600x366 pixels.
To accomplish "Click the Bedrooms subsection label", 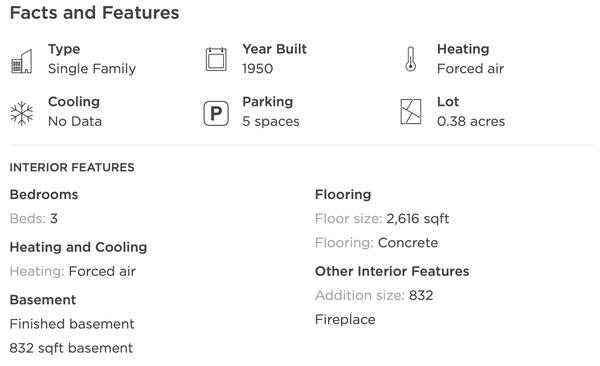I will tap(44, 194).
